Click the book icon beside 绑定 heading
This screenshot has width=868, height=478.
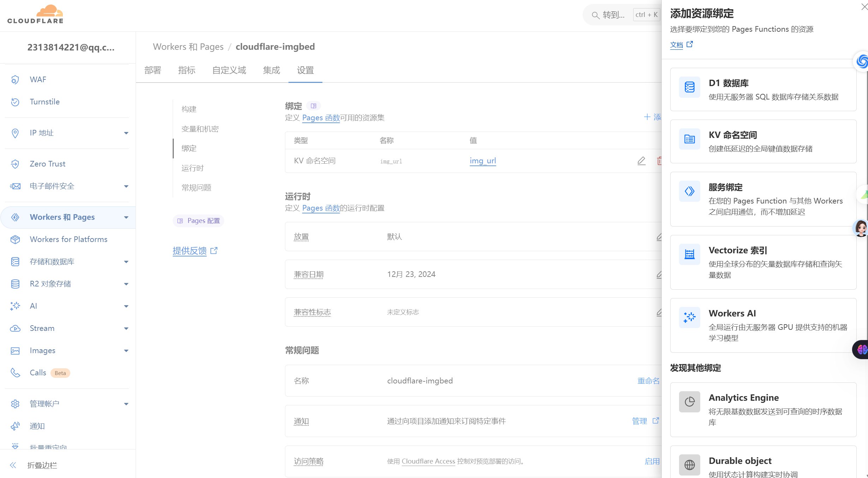click(313, 106)
